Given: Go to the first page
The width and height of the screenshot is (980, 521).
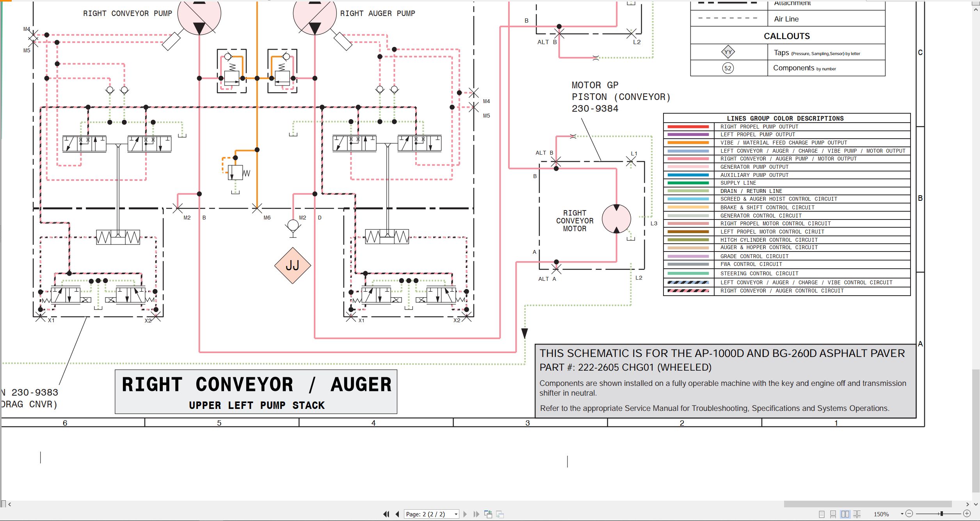Looking at the screenshot, I should tap(386, 514).
